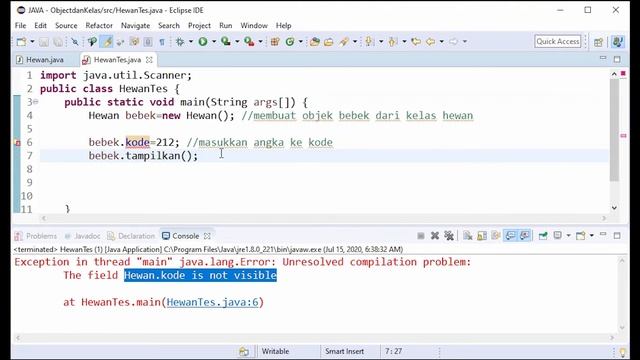Select the Problems view tab
Viewport: 640px width, 360px height.
pyautogui.click(x=36, y=236)
